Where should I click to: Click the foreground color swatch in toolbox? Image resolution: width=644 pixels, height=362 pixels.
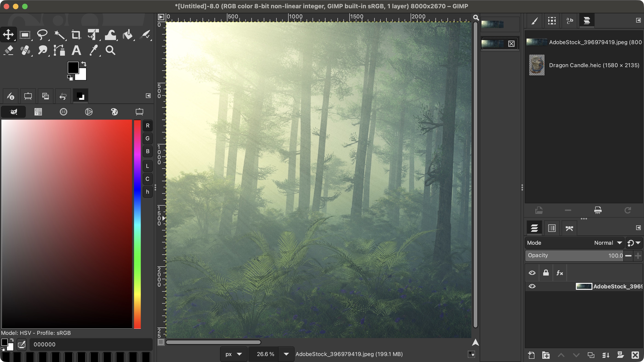point(73,67)
